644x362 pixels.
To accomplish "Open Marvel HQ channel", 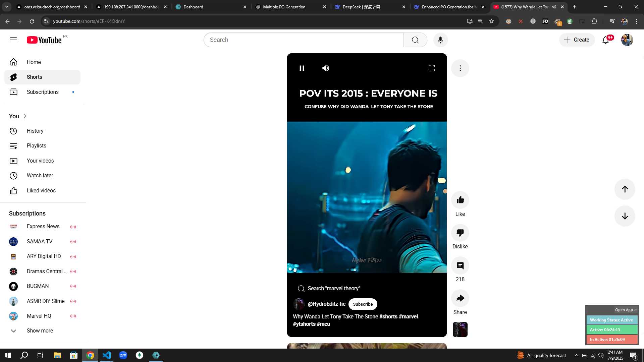I will point(42,316).
